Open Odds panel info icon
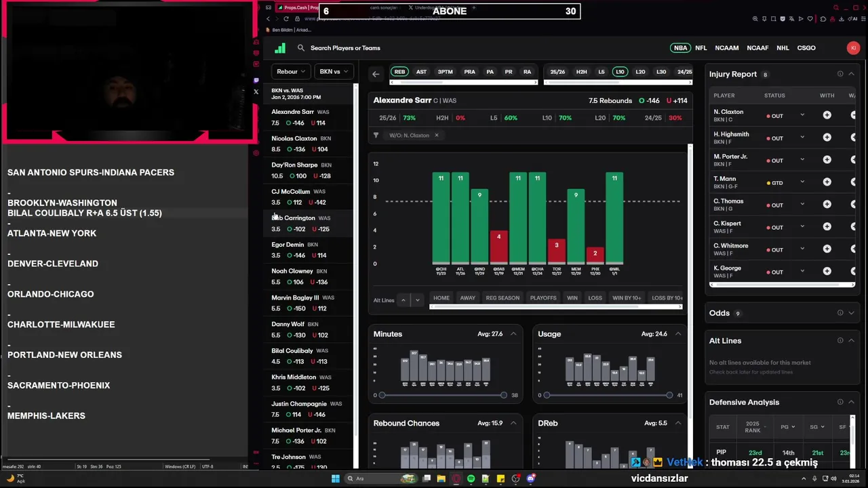 tap(840, 312)
